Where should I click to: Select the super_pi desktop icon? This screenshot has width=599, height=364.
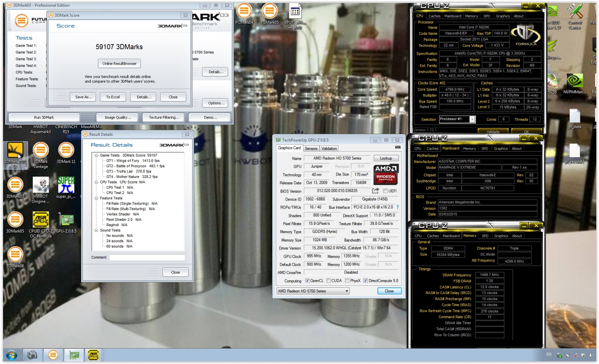click(66, 188)
